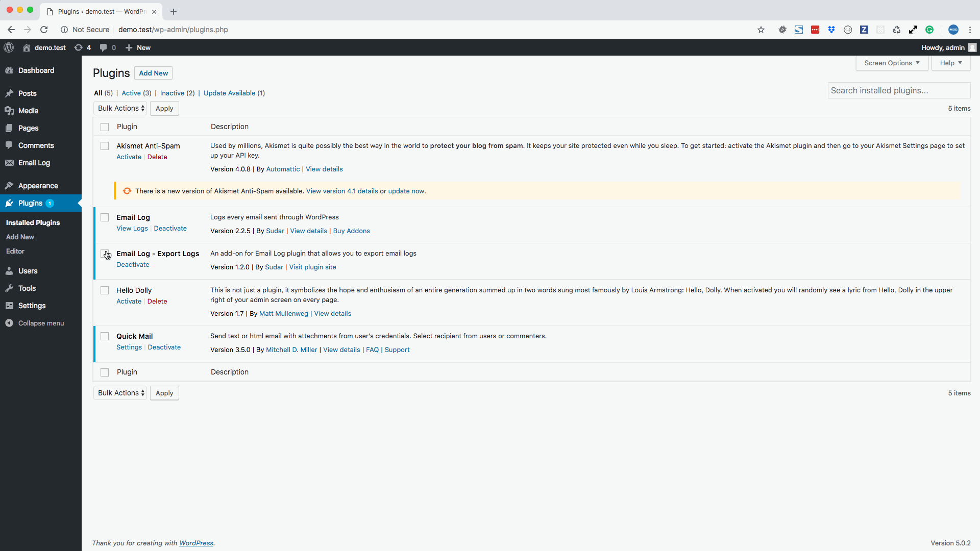The height and width of the screenshot is (551, 980).
Task: Click the admin user avatar
Action: click(972, 47)
